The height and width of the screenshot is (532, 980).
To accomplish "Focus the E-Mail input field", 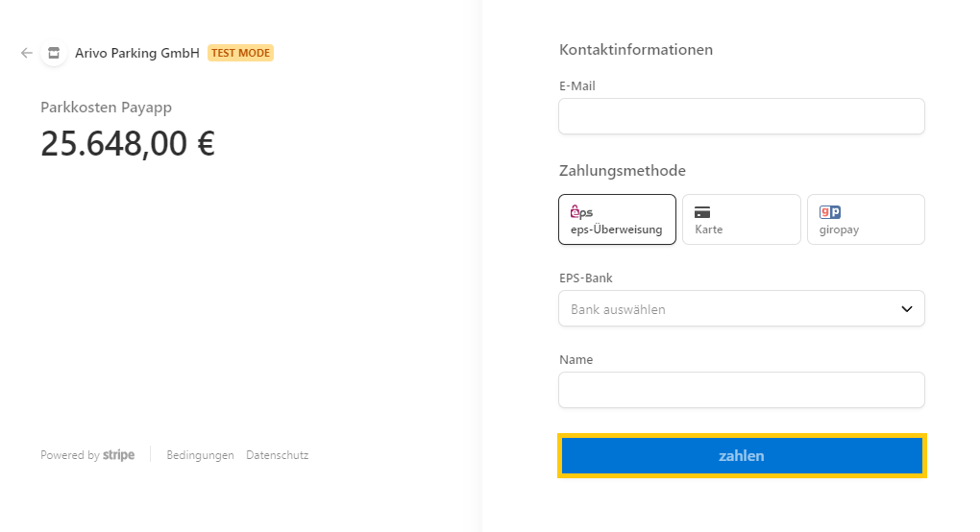I will pos(742,116).
